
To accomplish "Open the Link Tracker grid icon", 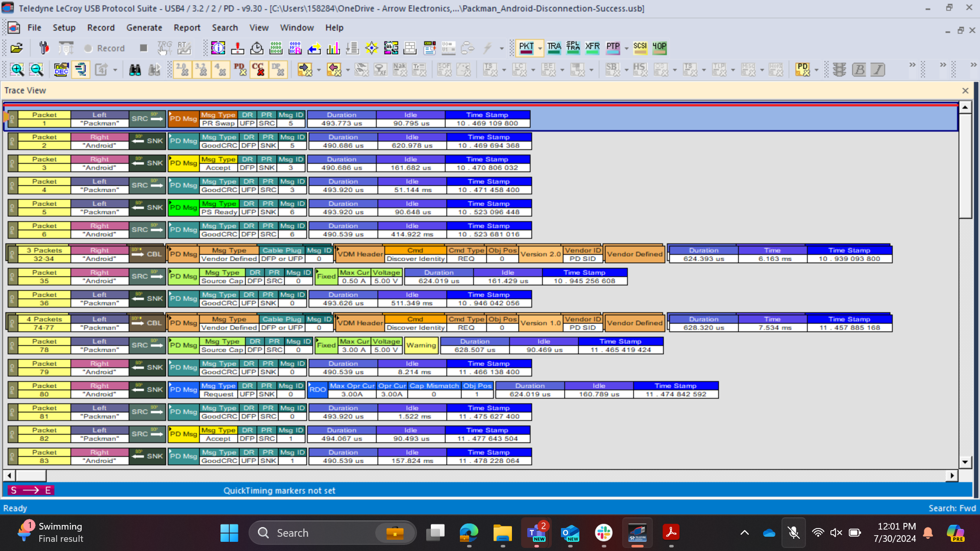I will 410,48.
